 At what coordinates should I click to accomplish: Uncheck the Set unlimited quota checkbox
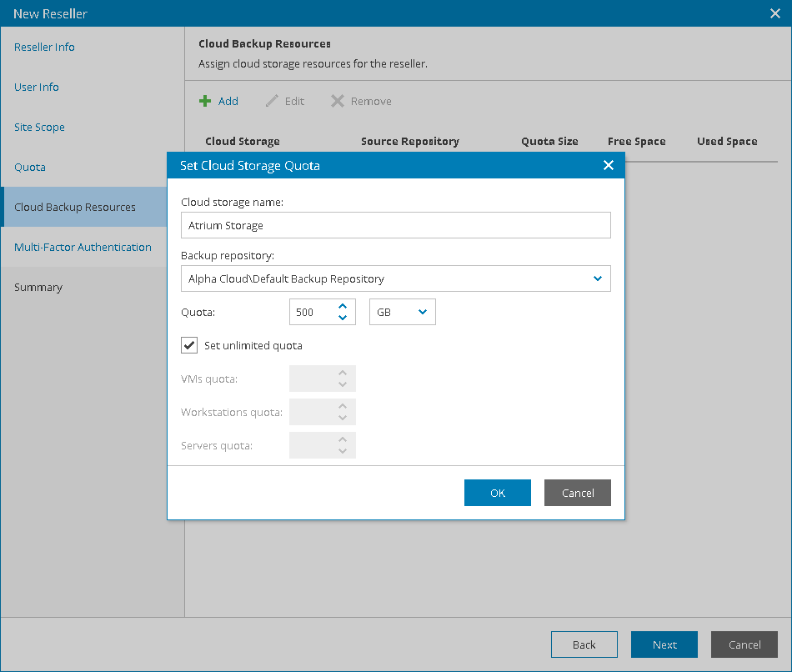[x=189, y=345]
